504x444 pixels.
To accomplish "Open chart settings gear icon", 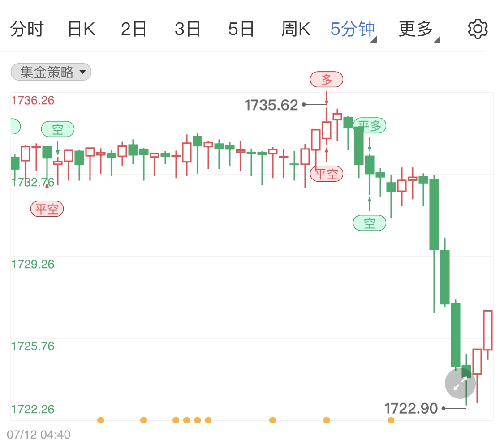I will (478, 29).
